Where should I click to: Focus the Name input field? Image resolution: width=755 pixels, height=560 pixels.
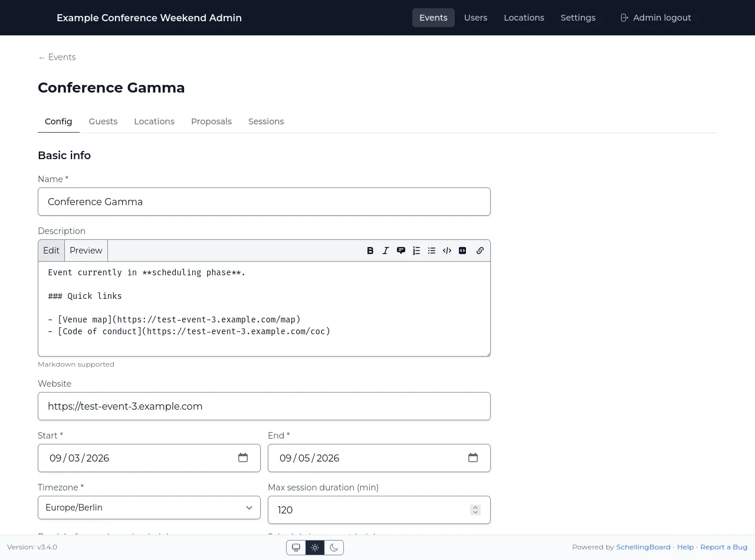pyautogui.click(x=264, y=202)
